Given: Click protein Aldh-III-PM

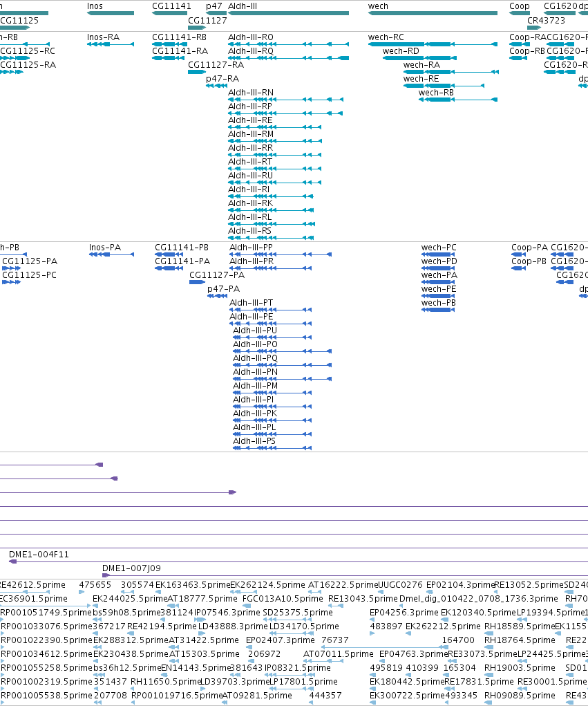Looking at the screenshot, I should [255, 385].
